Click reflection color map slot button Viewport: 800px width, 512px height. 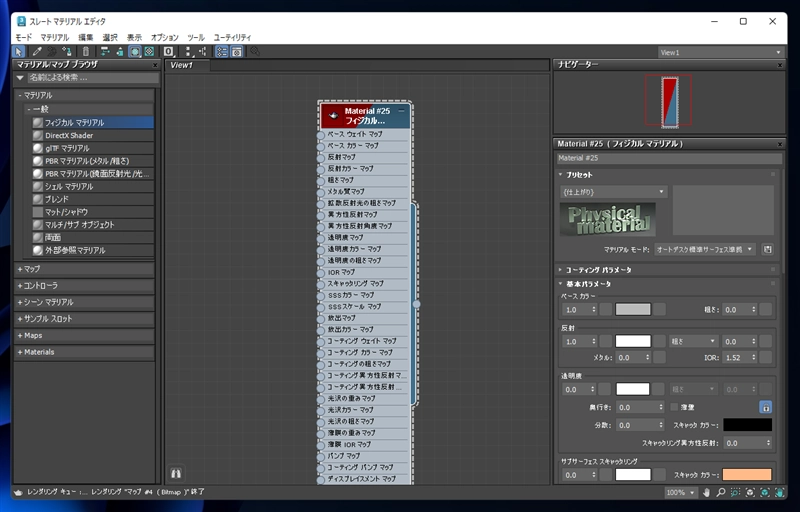click(x=660, y=341)
